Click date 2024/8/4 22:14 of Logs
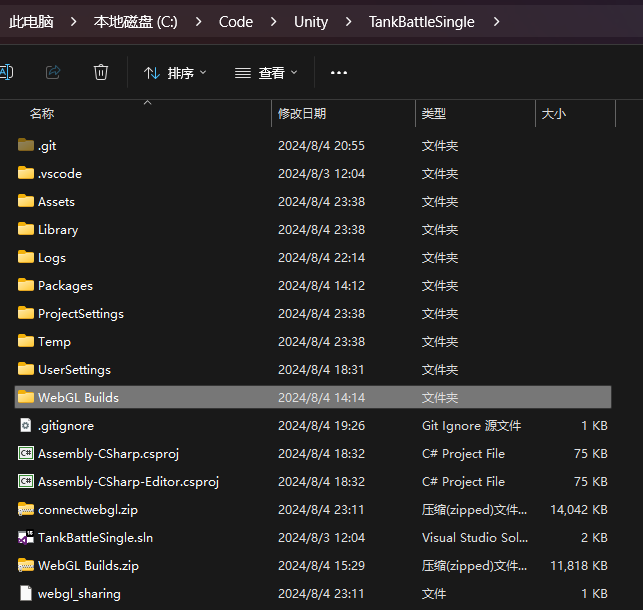This screenshot has height=610, width=643. [322, 258]
